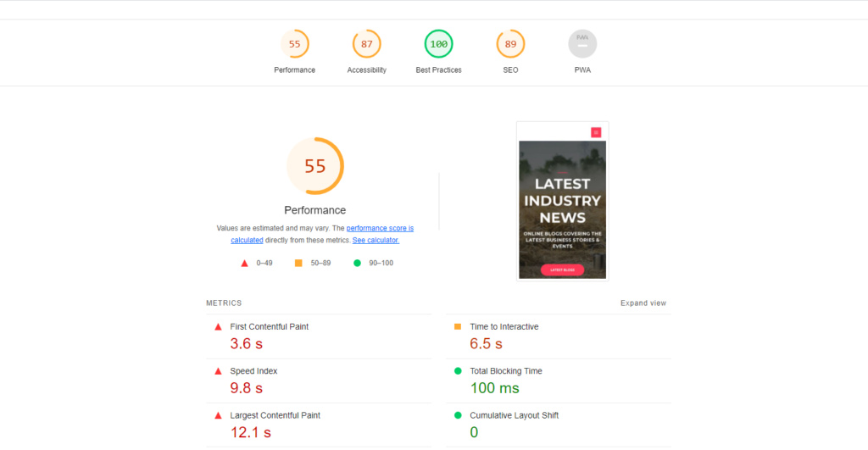The image size is (868, 450).
Task: Click the 50–89 legend text
Action: click(320, 263)
